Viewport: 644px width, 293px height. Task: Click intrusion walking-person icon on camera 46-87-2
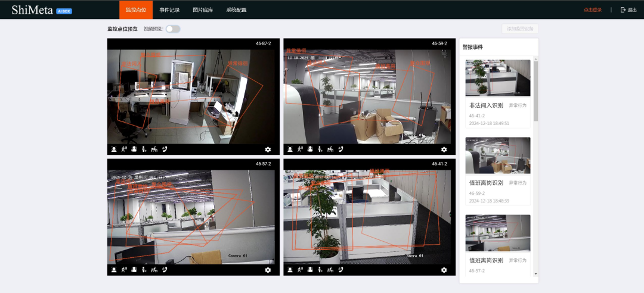[x=124, y=149]
